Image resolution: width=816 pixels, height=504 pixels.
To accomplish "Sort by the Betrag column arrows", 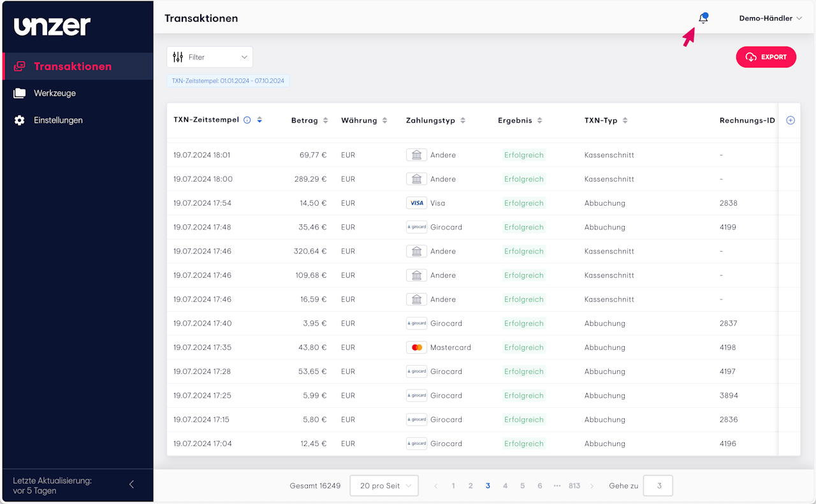I will pyautogui.click(x=326, y=120).
